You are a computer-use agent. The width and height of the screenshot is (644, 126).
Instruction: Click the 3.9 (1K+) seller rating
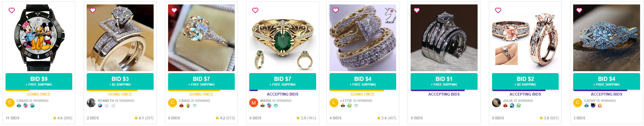306,118
